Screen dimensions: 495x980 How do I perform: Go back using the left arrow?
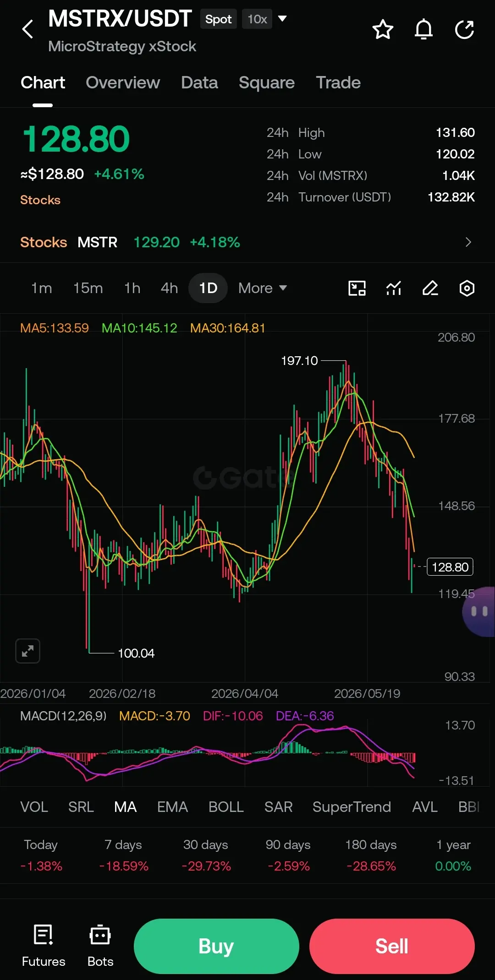pos(28,29)
